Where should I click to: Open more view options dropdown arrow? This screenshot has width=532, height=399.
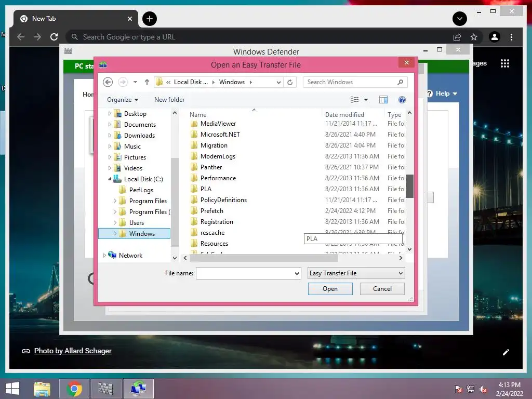pos(366,100)
